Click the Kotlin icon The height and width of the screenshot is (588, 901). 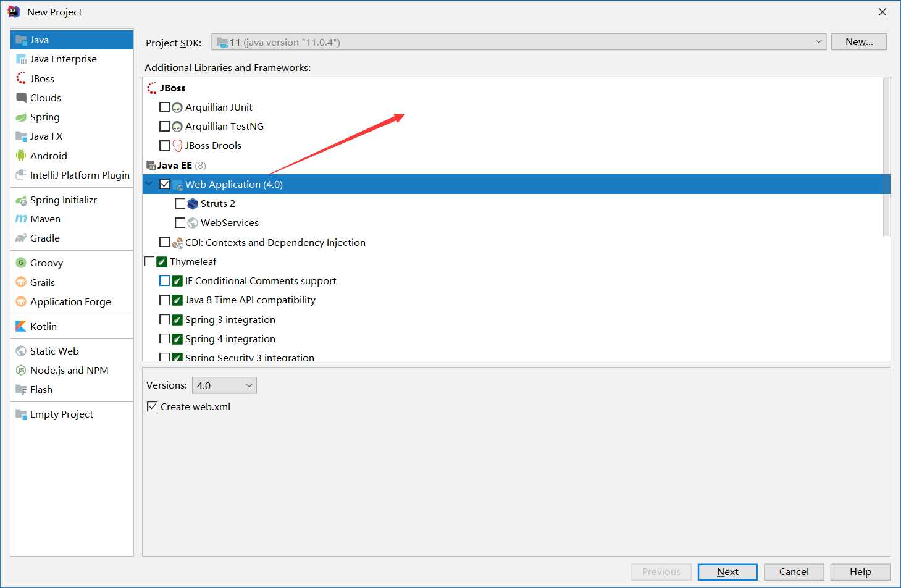pos(21,327)
